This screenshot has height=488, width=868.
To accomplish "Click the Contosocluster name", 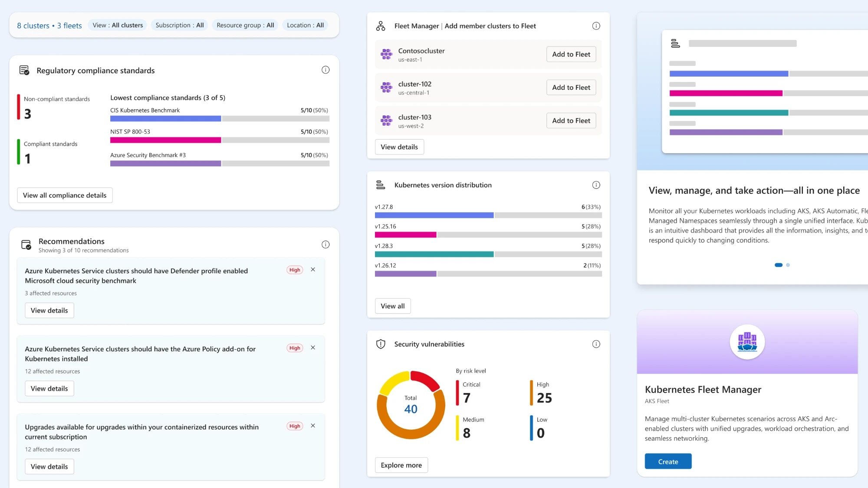I will pos(421,51).
